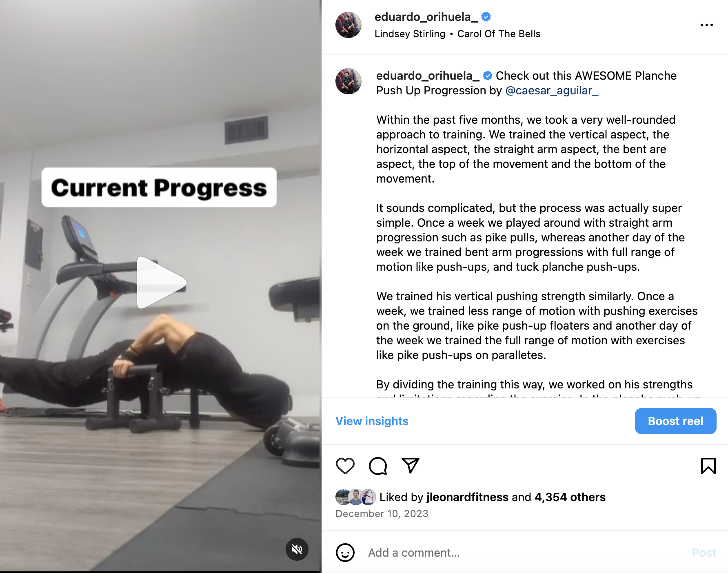This screenshot has height=573, width=728.
Task: Share the post via paper plane icon
Action: coord(411,466)
